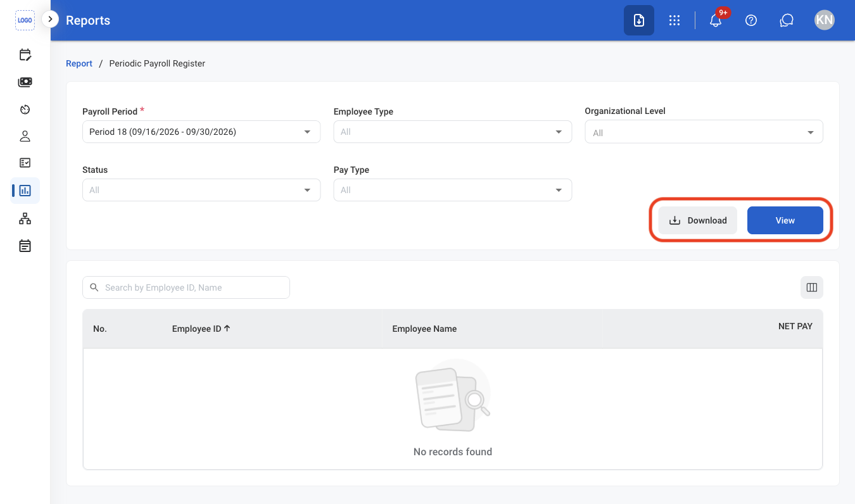This screenshot has height=504, width=855.
Task: Open the Pay Type dropdown
Action: click(453, 190)
